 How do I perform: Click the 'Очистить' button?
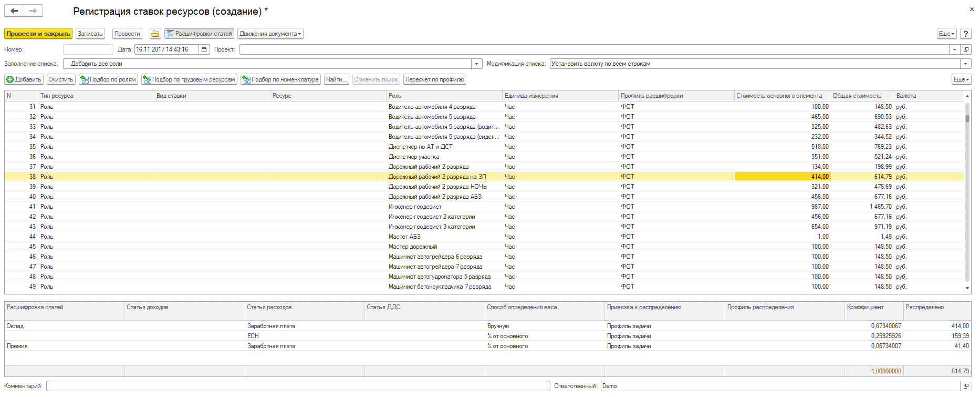coord(61,79)
